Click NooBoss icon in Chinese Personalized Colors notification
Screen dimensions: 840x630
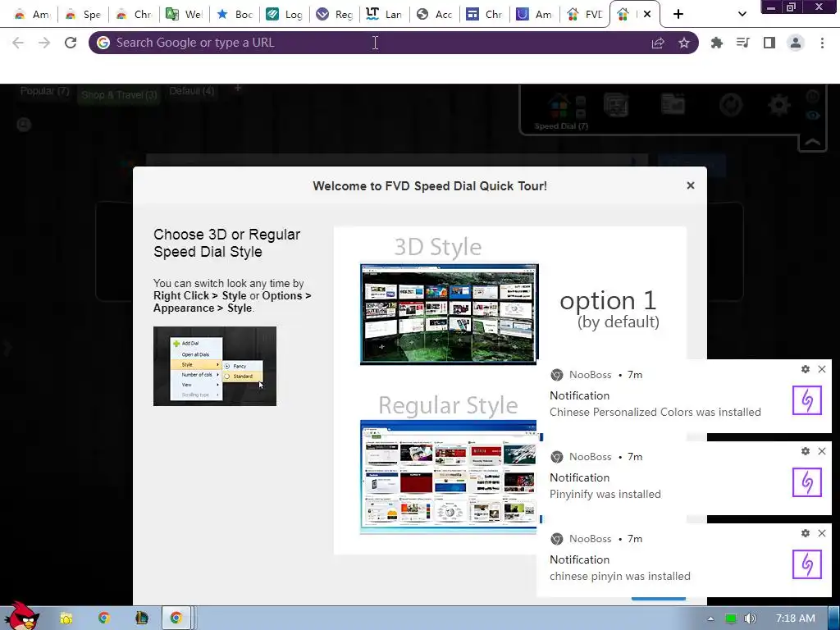807,400
